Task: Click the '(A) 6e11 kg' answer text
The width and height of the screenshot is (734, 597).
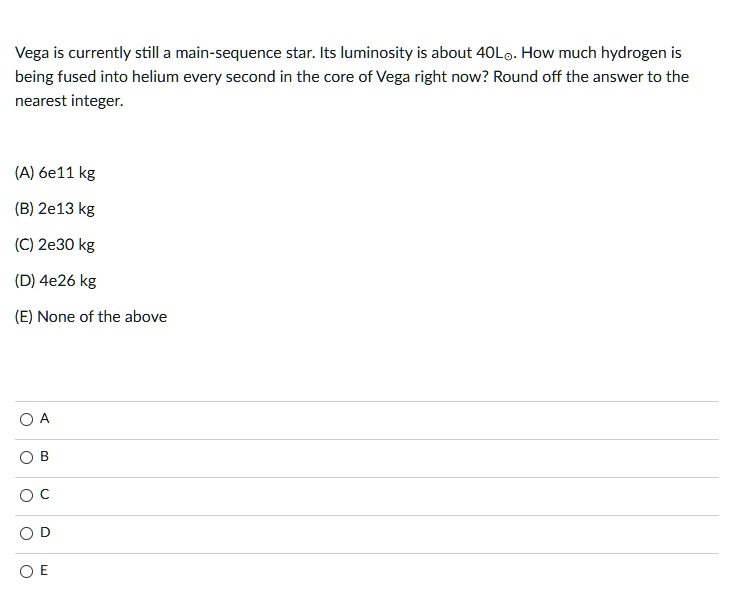Action: (x=55, y=173)
